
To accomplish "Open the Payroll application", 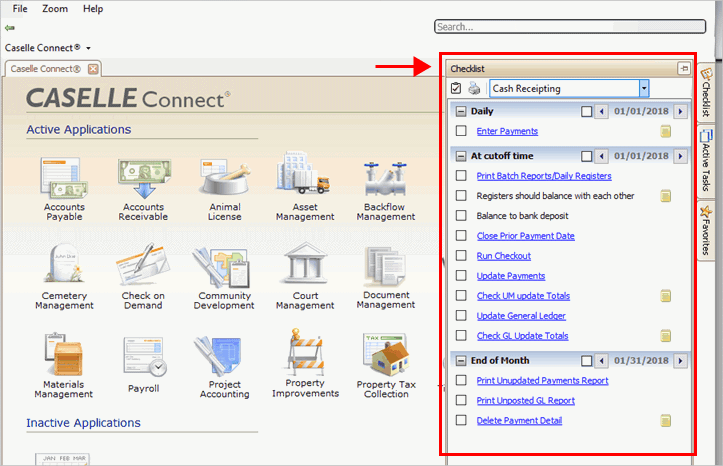I will click(143, 364).
